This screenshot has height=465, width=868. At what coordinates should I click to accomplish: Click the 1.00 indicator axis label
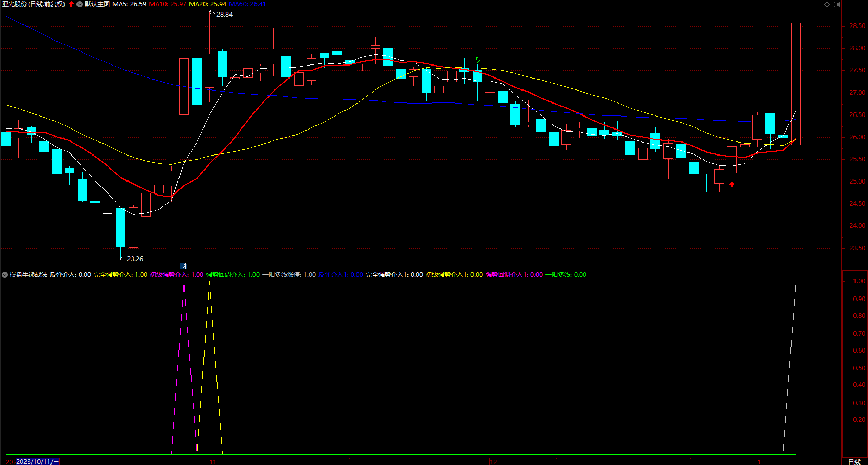[860, 281]
